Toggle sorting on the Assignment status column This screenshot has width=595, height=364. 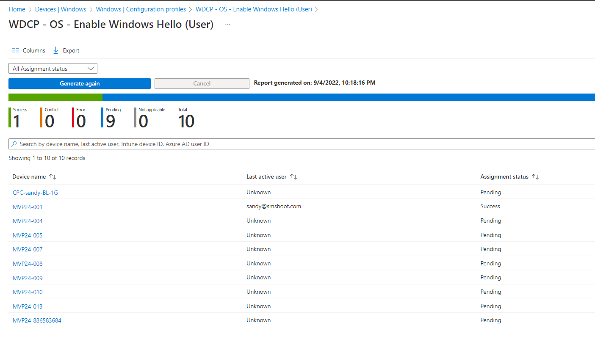(535, 176)
